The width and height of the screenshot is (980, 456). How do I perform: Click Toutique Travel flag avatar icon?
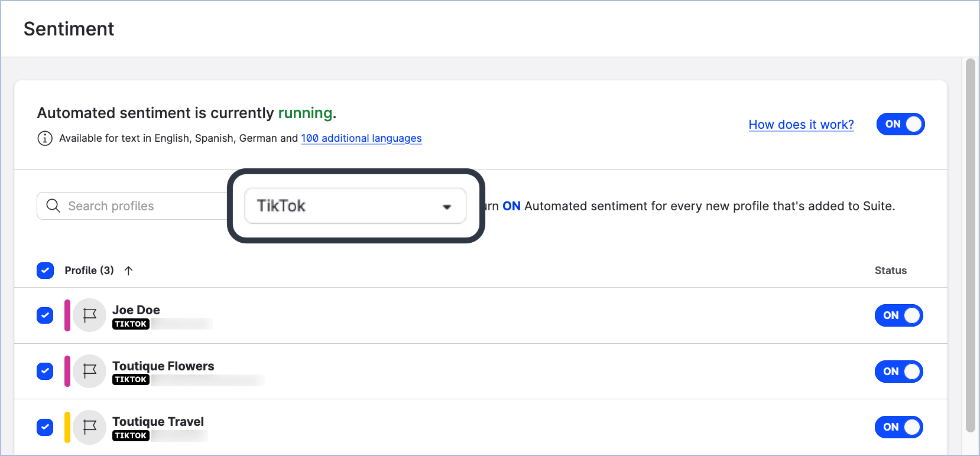pos(90,427)
